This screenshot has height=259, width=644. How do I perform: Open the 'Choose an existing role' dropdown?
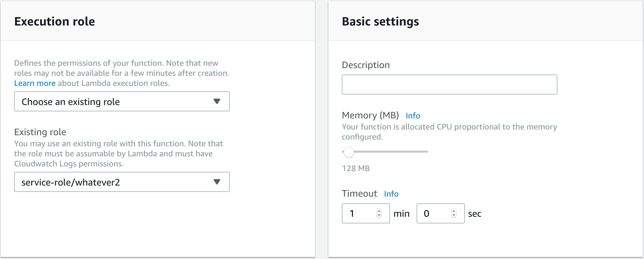[122, 101]
